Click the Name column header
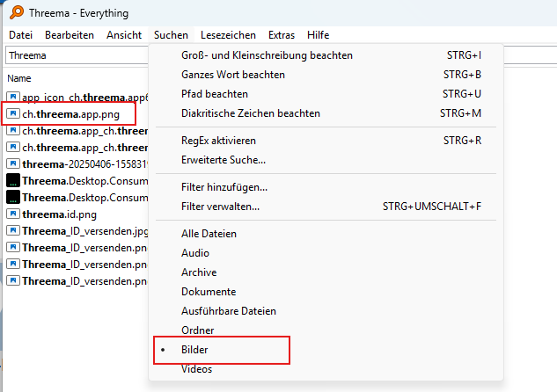Screen dimensions: 557x392 pos(18,78)
